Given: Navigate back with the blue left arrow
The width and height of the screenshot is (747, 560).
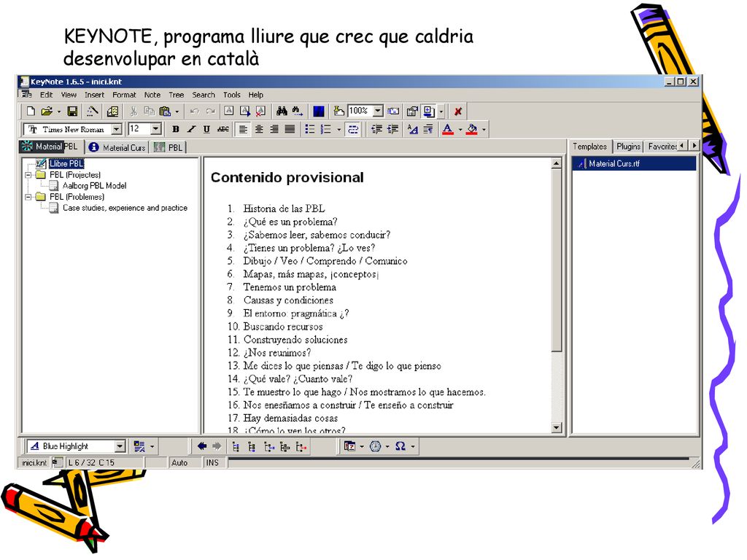Looking at the screenshot, I should 202,446.
